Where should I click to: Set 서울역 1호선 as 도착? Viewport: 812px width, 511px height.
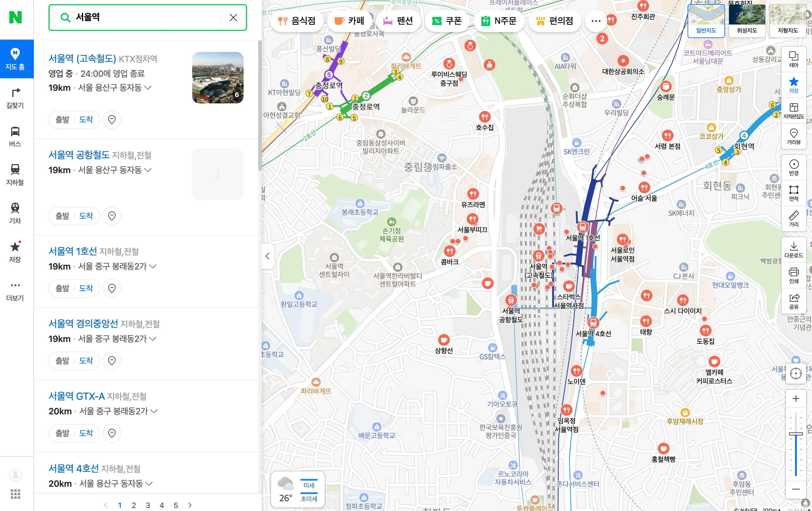[x=86, y=288]
